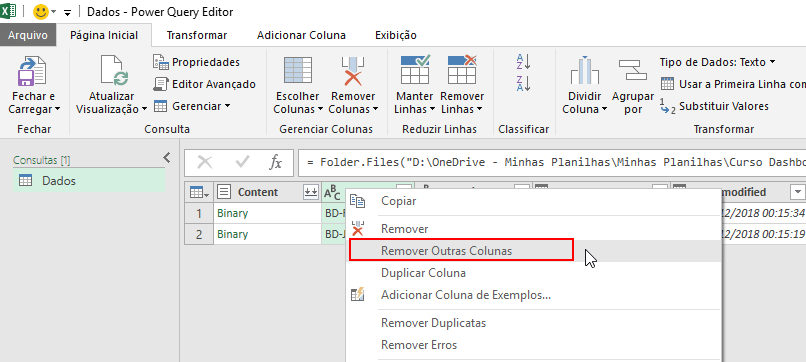Open the Adicionar Coluna tab
The height and width of the screenshot is (362, 806).
(301, 35)
